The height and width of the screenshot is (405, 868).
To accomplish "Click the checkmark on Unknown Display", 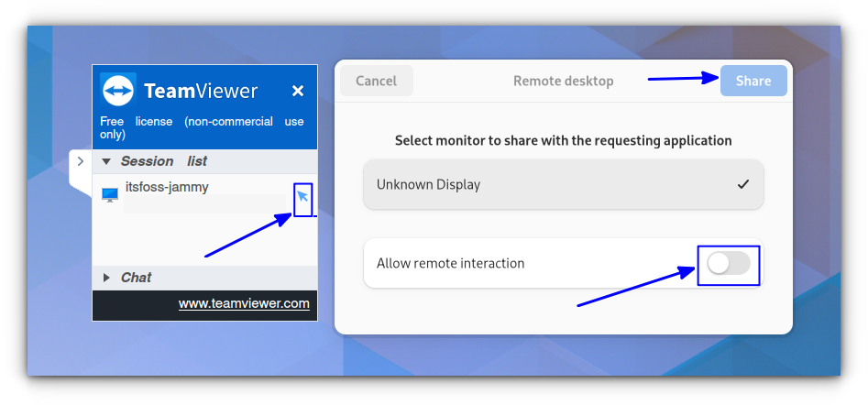I will click(743, 184).
